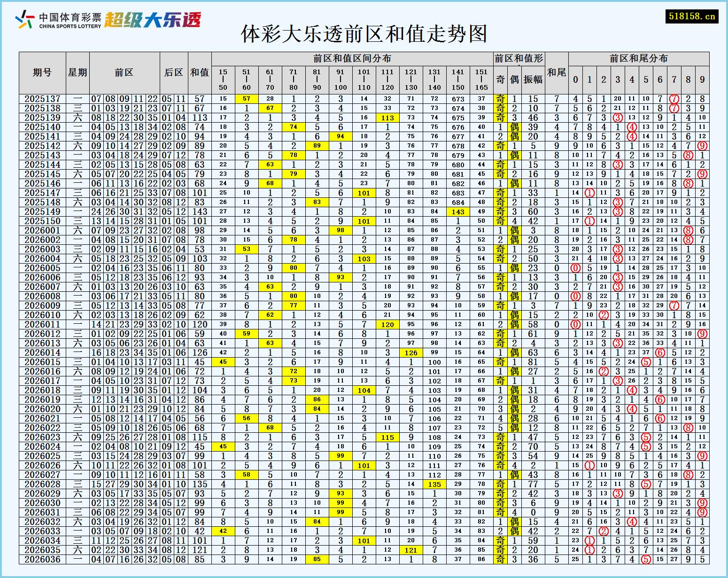Click the China Sports Lottery emblem icon
The width and height of the screenshot is (728, 578).
[24, 19]
